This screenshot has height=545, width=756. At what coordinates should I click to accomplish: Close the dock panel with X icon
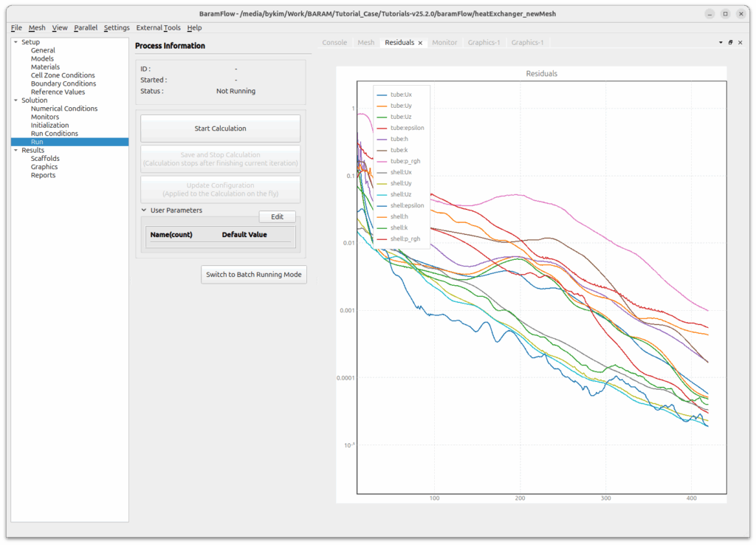(x=740, y=42)
